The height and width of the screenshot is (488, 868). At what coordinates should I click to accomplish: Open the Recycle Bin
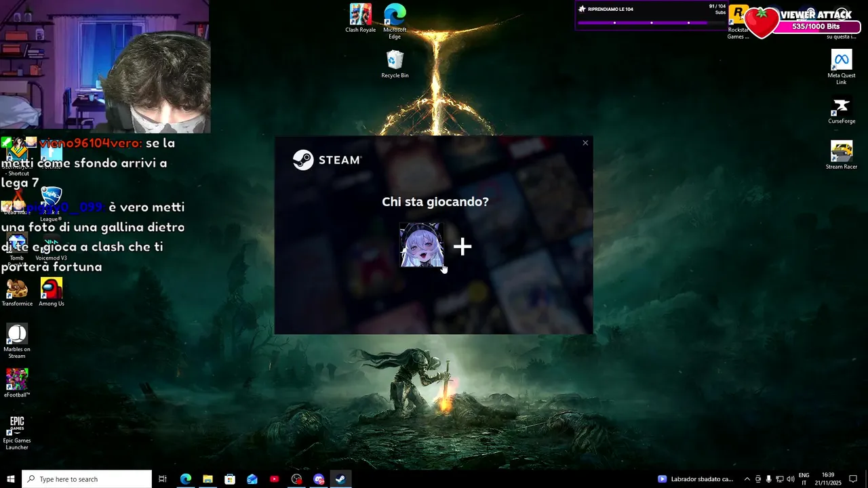(395, 64)
